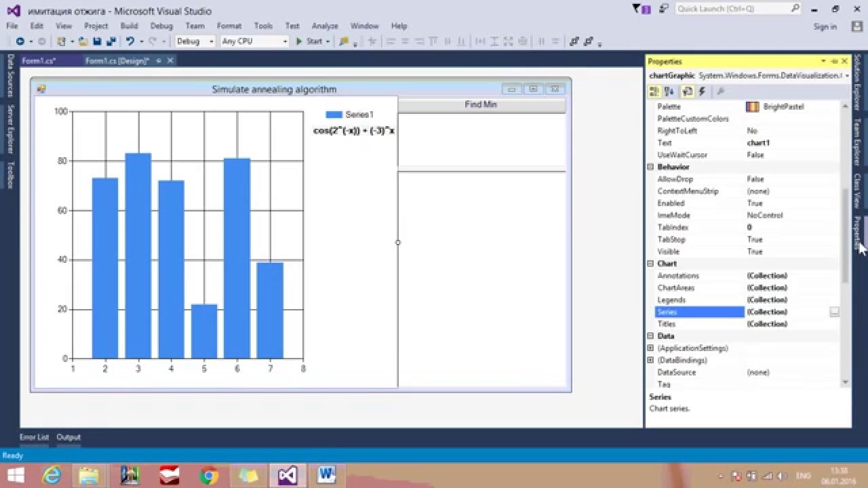Pin the Form1.cs [Design] tab
The width and height of the screenshot is (868, 488).
click(159, 61)
